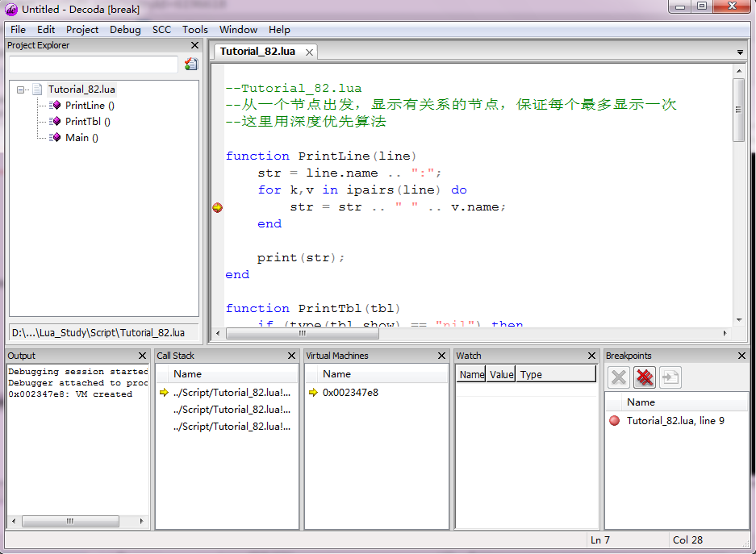This screenshot has width=756, height=554.
Task: Select virtual machine 0x002347e8
Action: tap(350, 393)
